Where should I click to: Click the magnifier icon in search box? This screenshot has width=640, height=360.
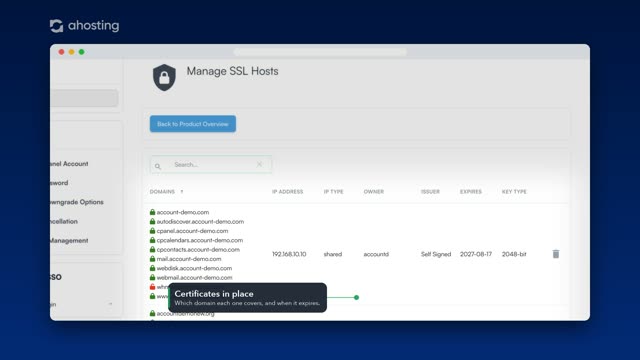[x=158, y=166]
